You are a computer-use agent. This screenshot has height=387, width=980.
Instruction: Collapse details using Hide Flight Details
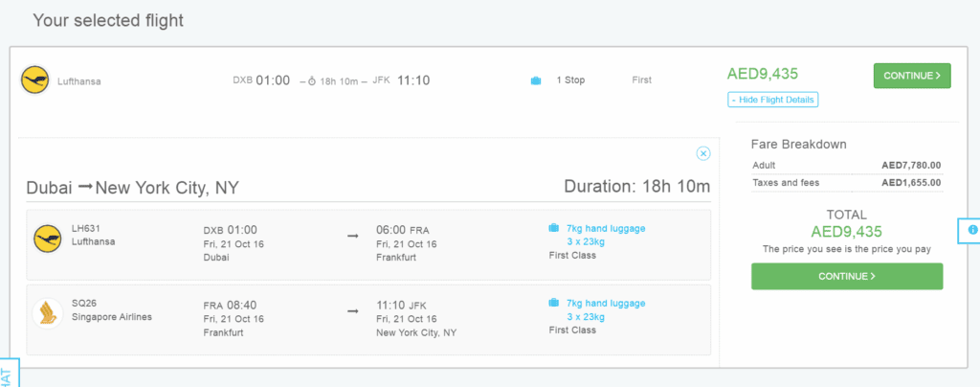click(772, 100)
